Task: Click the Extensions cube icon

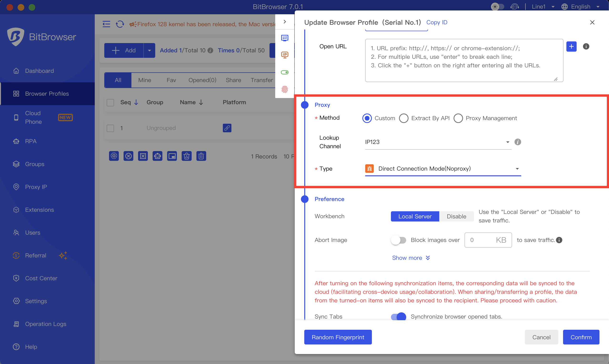Action: (x=16, y=210)
